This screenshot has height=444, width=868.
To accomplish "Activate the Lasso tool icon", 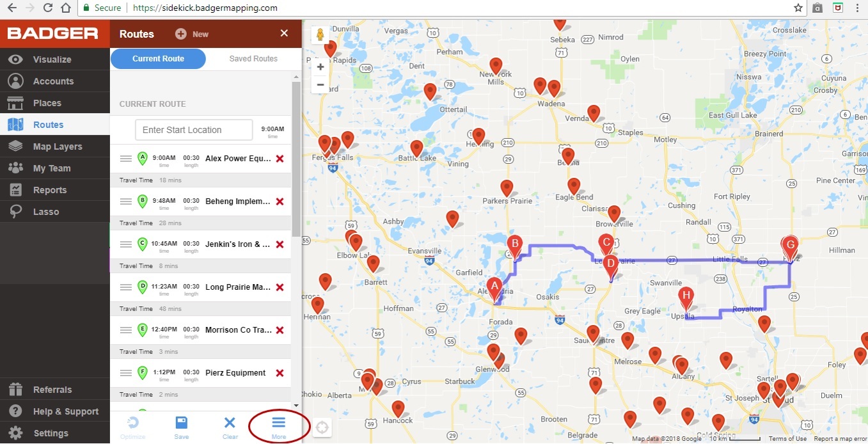I will pyautogui.click(x=16, y=212).
